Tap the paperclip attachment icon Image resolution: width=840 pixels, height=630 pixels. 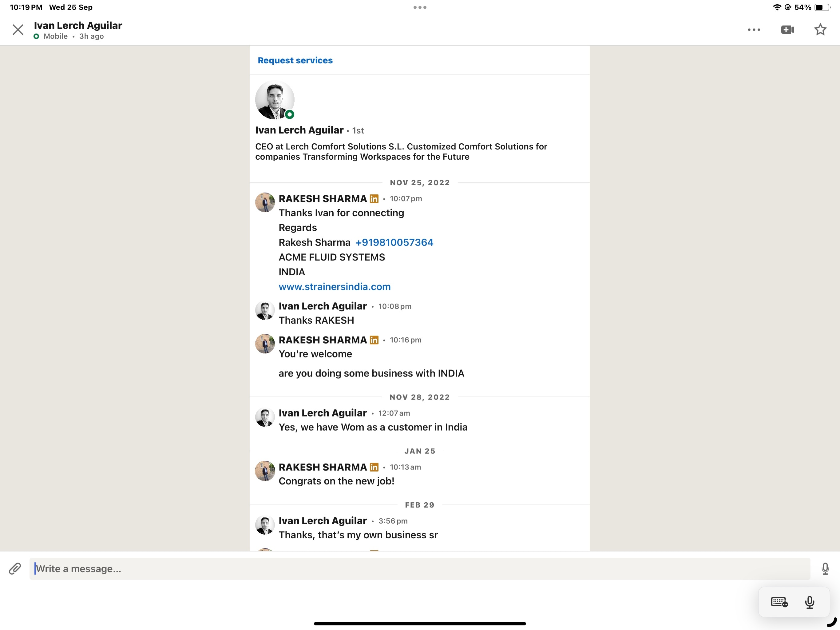(15, 568)
